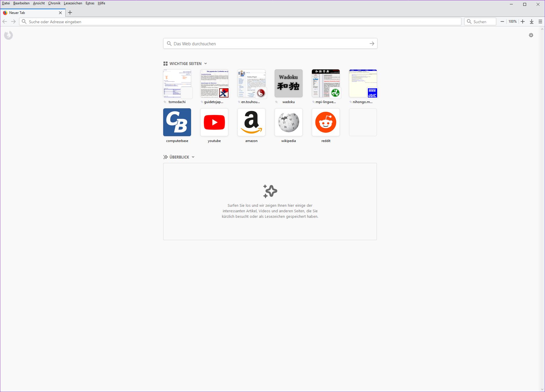The height and width of the screenshot is (392, 545).
Task: Click the back navigation arrow
Action: click(x=5, y=21)
